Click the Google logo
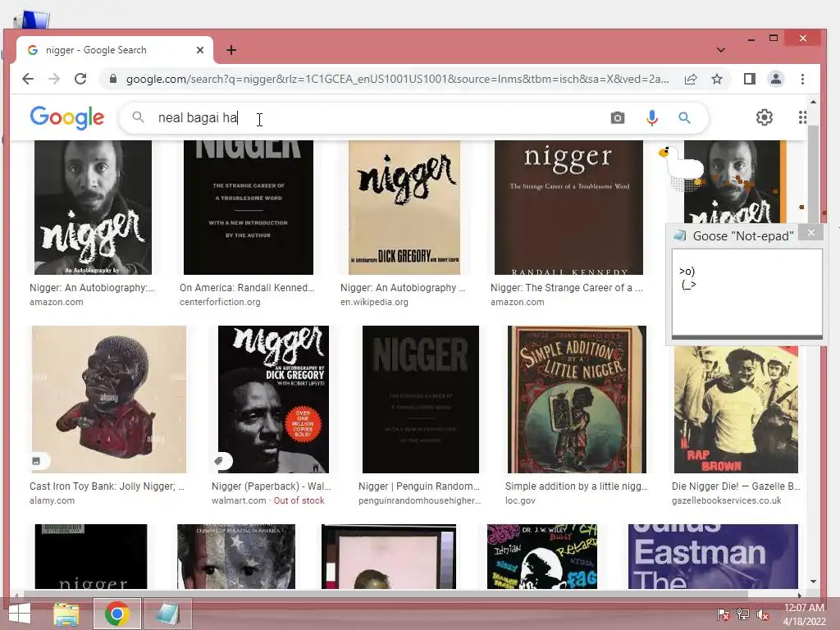The height and width of the screenshot is (630, 840). pos(67,117)
